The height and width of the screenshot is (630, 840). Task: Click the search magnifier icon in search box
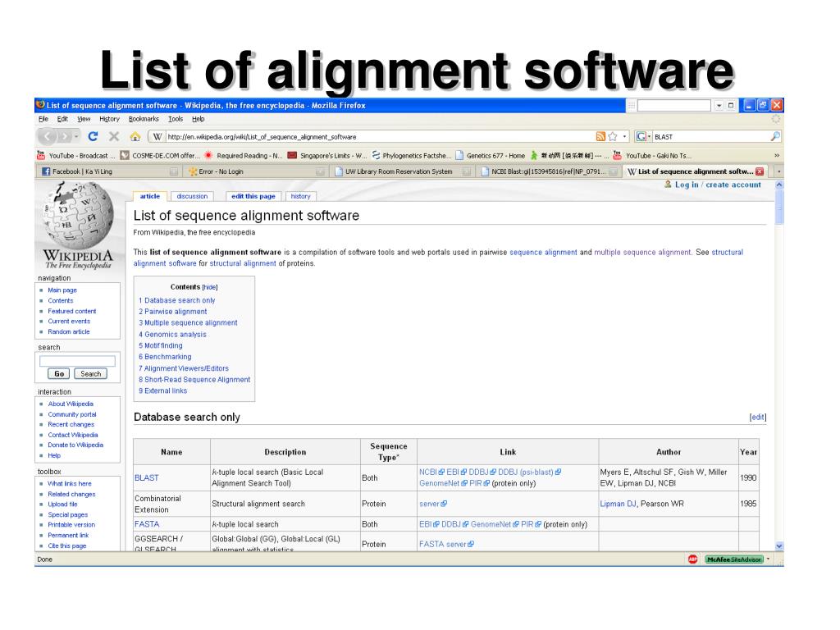pyautogui.click(x=774, y=137)
